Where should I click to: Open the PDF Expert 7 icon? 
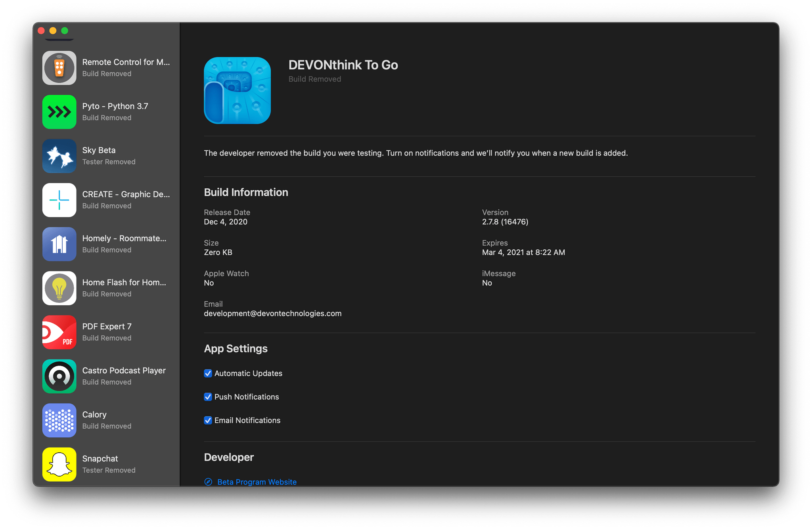pos(59,332)
